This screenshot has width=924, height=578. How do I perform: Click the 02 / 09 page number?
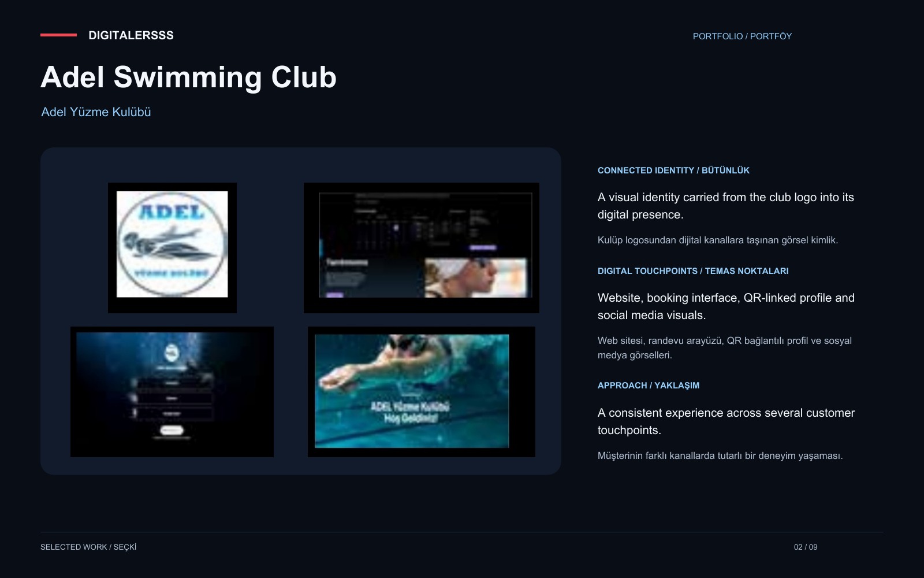click(806, 547)
